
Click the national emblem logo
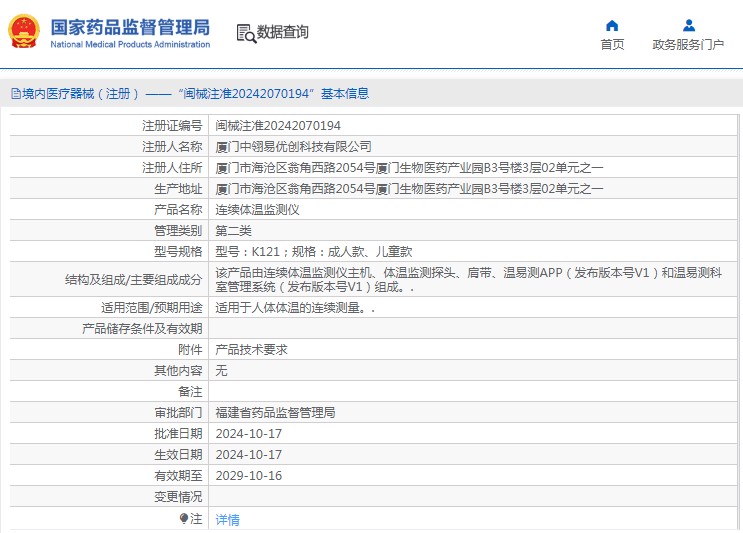point(23,32)
